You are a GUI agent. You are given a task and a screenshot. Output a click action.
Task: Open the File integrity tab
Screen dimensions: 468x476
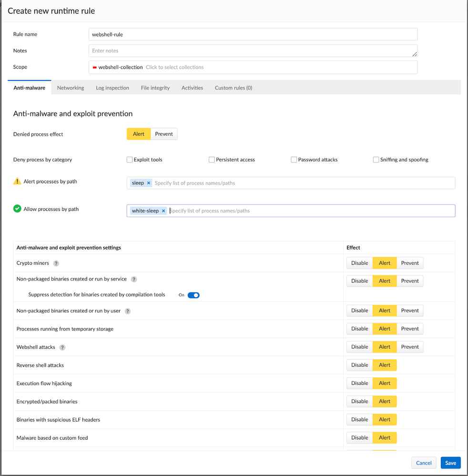(x=155, y=88)
